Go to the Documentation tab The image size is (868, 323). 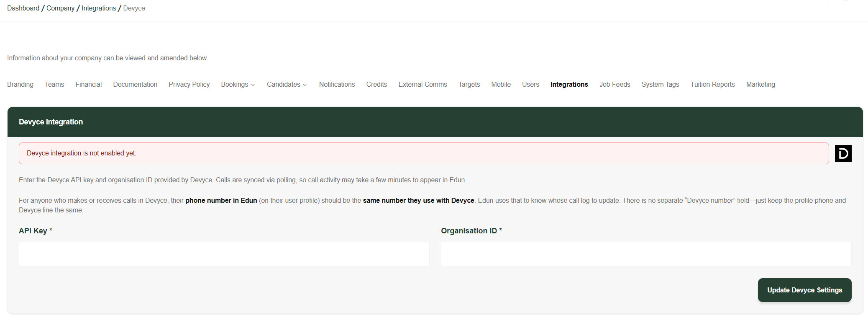(x=135, y=85)
